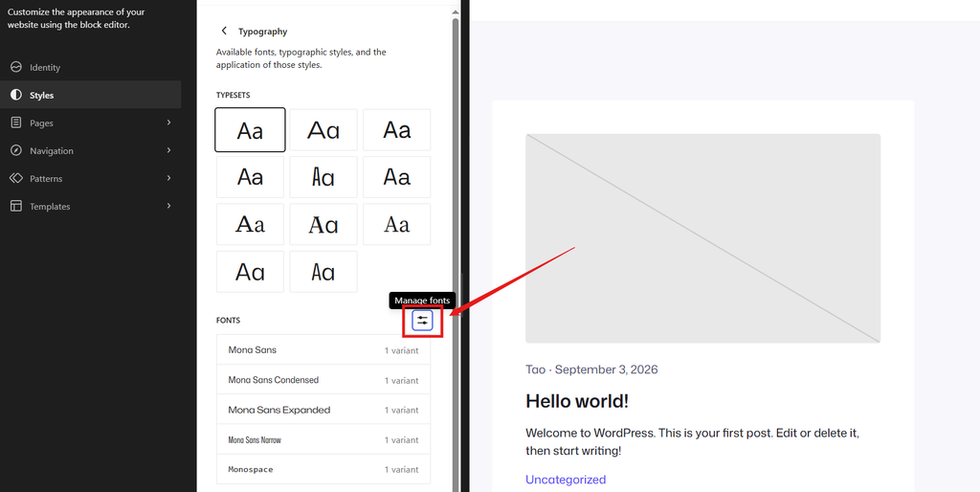
Task: Expand Pages using its right chevron
Action: (168, 123)
